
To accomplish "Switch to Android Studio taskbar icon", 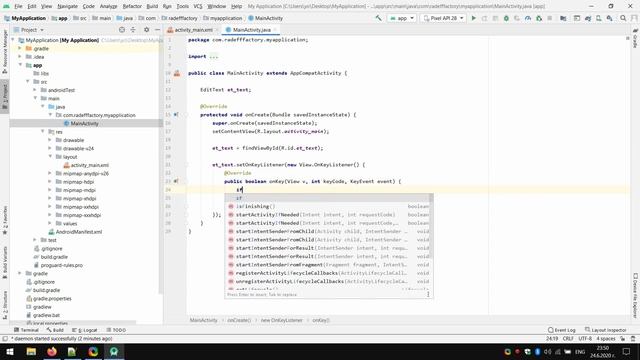I will pos(114,351).
